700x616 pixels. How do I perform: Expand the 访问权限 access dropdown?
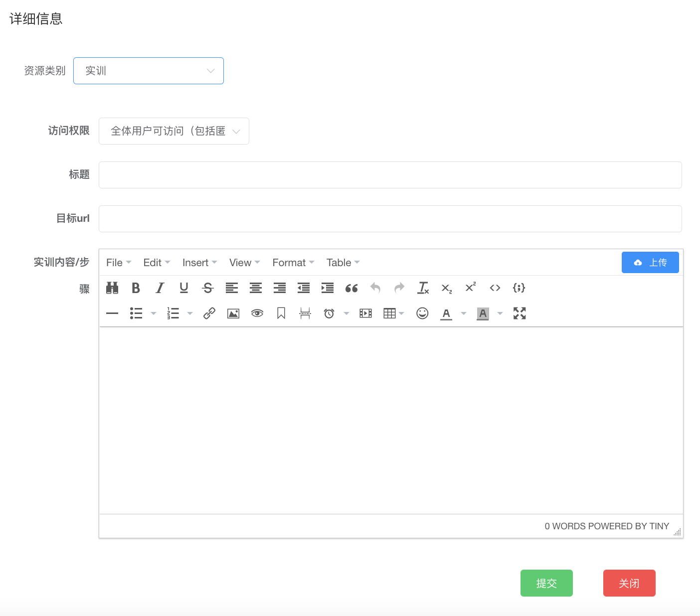(174, 131)
